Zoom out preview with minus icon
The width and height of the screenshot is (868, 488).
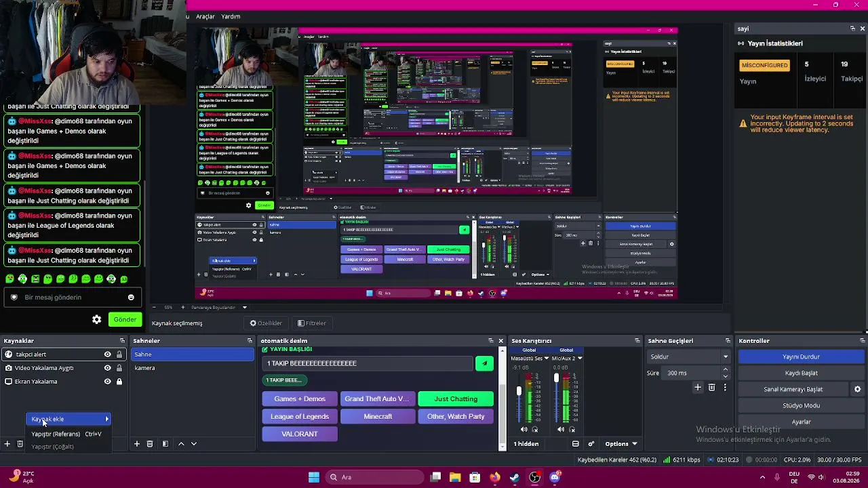pyautogui.click(x=154, y=308)
